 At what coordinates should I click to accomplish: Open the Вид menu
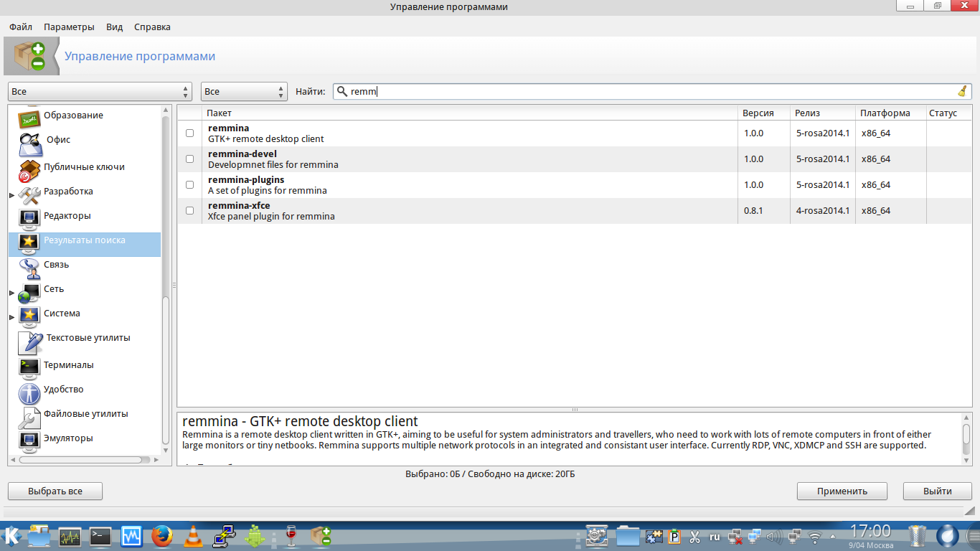pyautogui.click(x=115, y=27)
